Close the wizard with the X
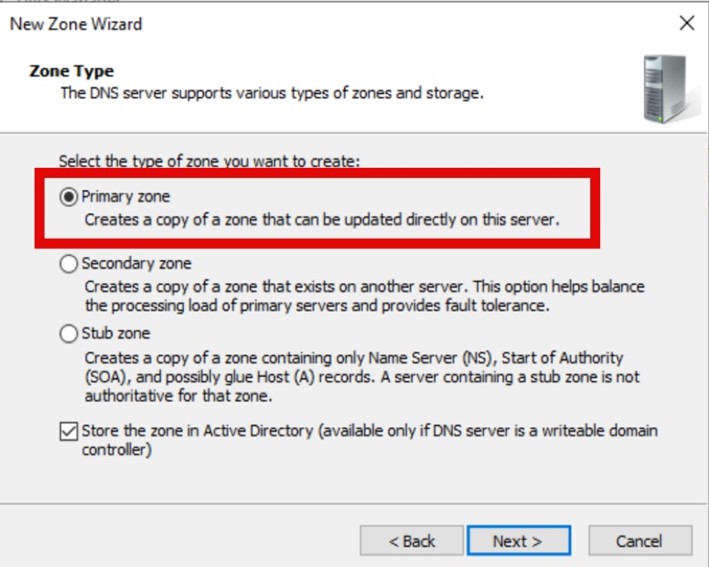 [x=686, y=23]
